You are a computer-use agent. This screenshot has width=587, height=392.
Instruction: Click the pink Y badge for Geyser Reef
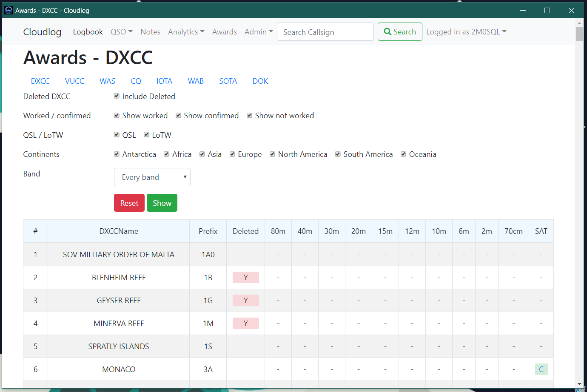[x=246, y=301]
